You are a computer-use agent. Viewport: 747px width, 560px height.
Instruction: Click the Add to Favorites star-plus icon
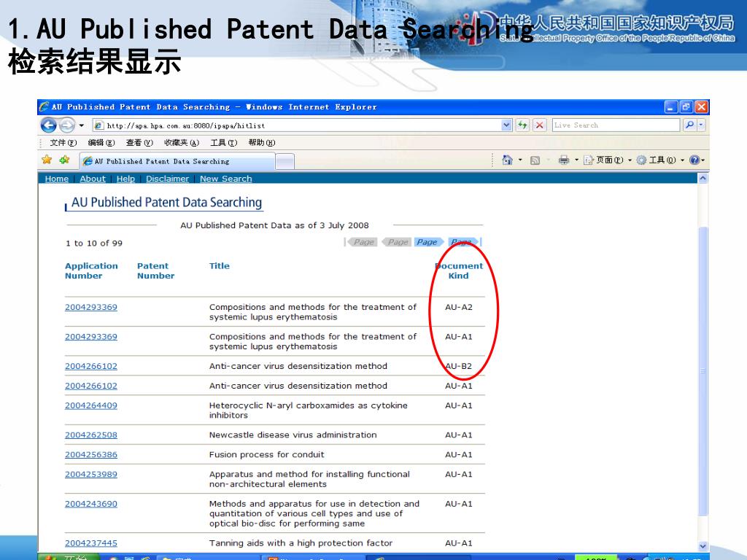point(64,160)
